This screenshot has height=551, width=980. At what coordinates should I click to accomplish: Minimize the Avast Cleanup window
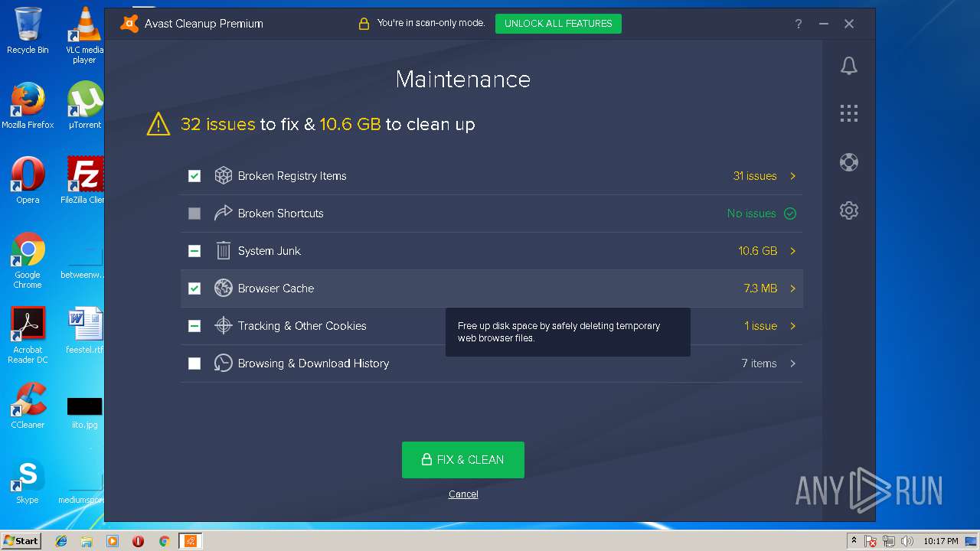[824, 24]
